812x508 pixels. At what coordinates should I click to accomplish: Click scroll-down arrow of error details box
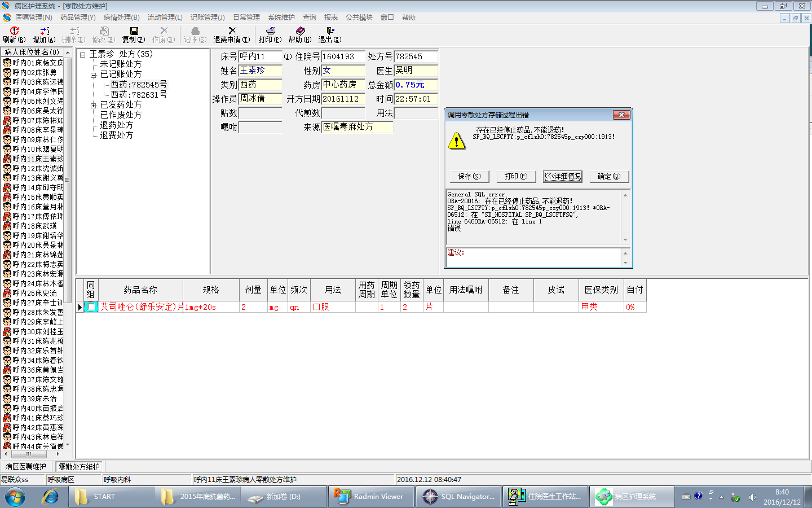click(625, 240)
